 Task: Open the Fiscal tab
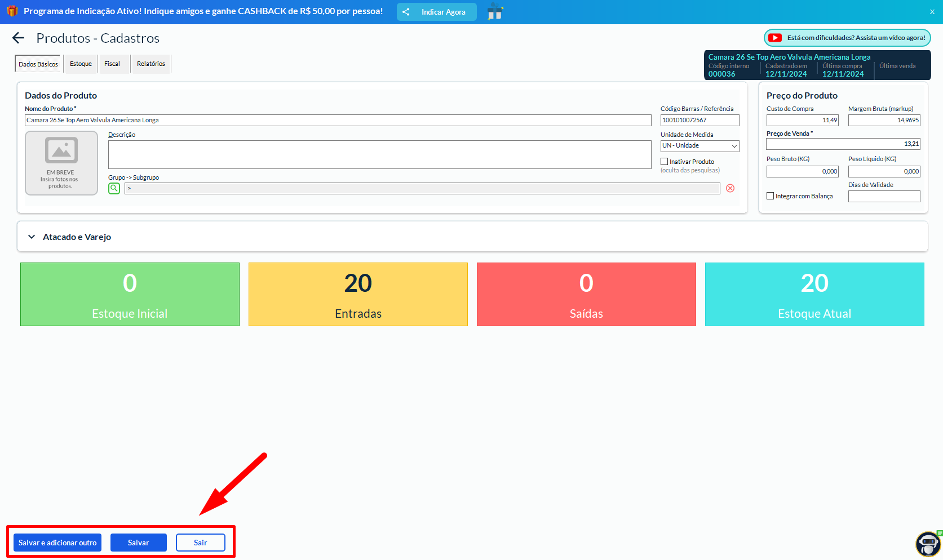(112, 64)
